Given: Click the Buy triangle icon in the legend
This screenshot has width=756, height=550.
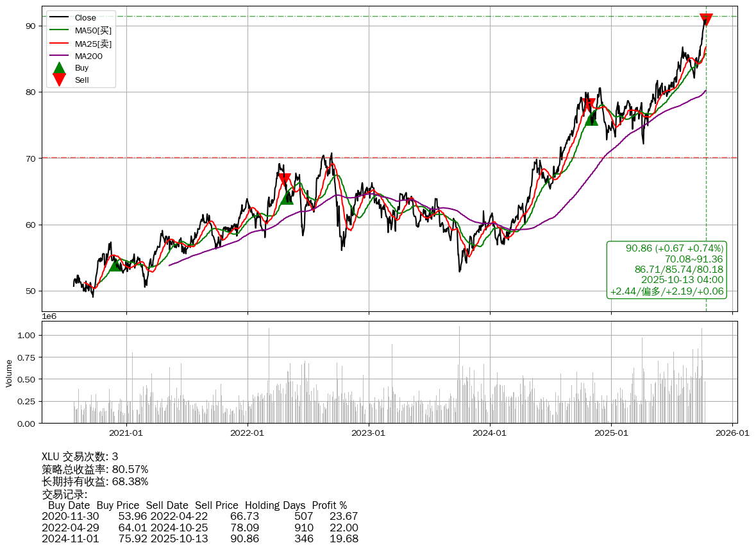Looking at the screenshot, I should pos(59,68).
